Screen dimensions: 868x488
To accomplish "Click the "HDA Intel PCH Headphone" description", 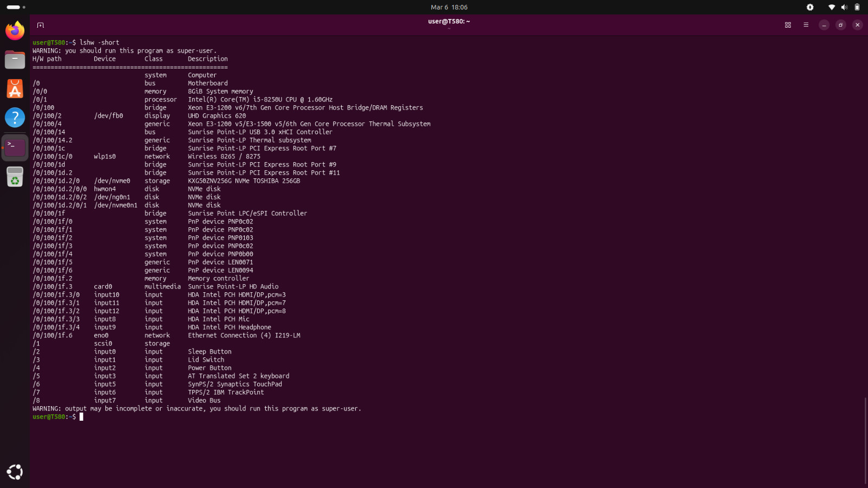I will tap(229, 327).
